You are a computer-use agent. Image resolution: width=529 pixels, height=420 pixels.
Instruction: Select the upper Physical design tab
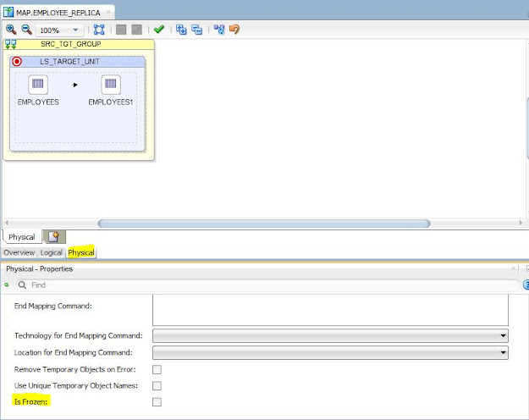click(x=22, y=237)
